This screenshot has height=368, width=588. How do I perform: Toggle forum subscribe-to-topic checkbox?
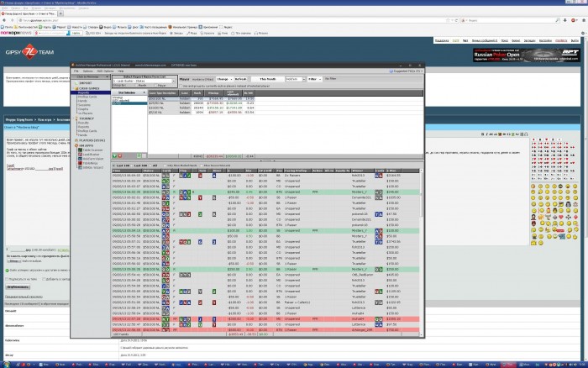(x=7, y=279)
